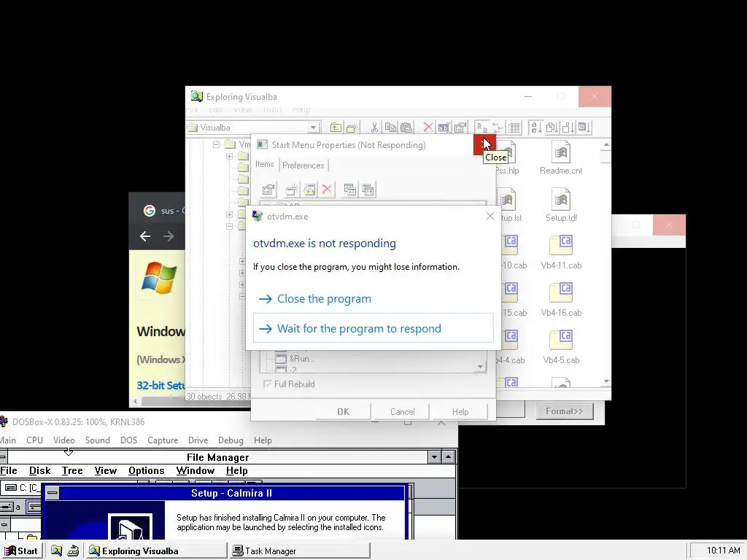Switch to the Items tab
Screen dimensions: 747x560
[x=264, y=164]
